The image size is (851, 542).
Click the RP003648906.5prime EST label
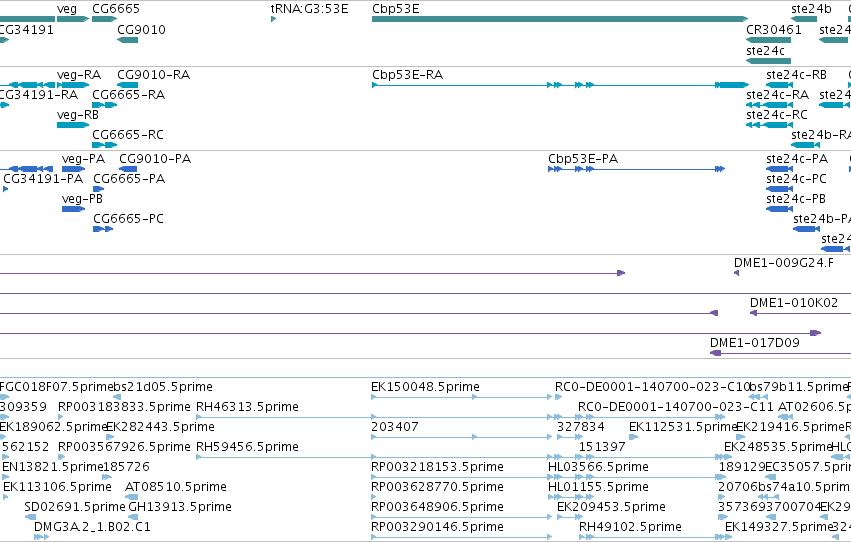pos(437,506)
